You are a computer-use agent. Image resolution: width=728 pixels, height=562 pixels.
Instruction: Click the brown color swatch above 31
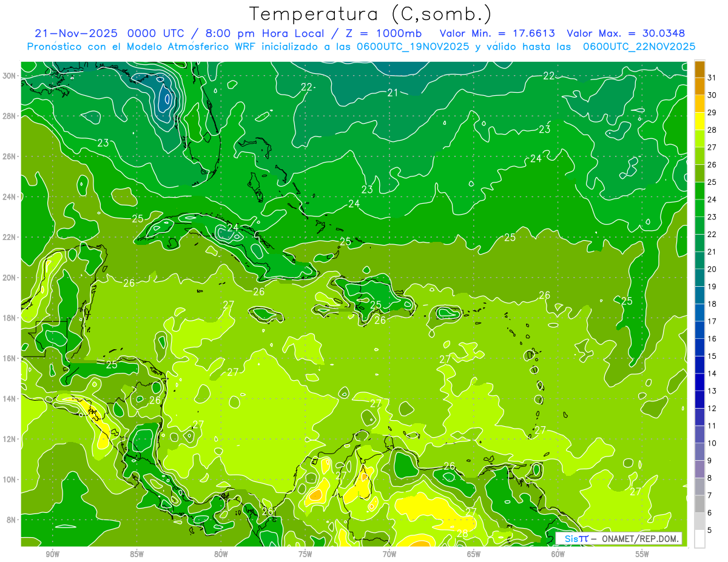(x=699, y=69)
